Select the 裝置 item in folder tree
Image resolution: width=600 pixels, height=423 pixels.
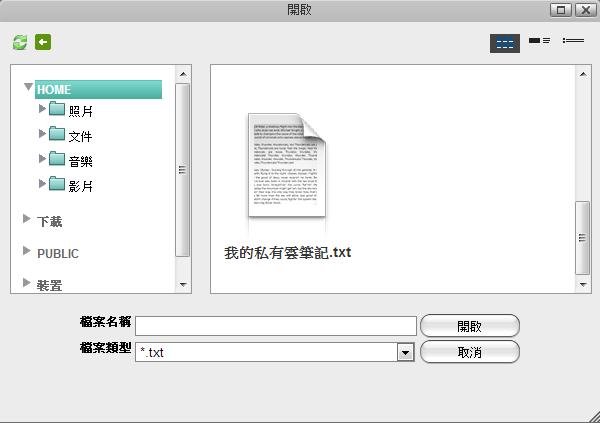coord(50,285)
